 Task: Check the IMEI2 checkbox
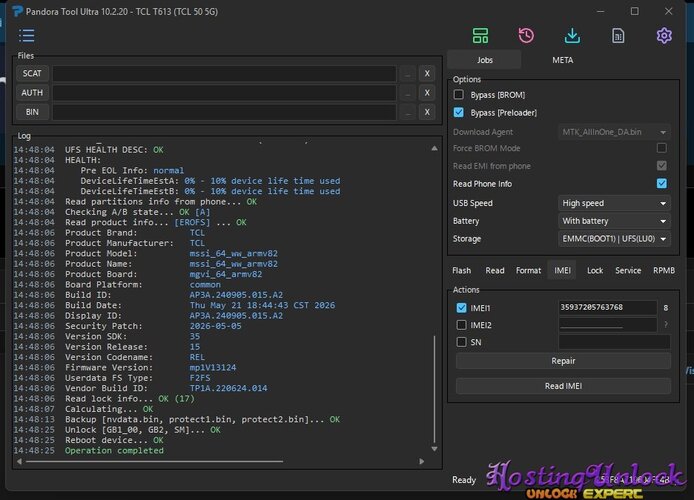click(x=461, y=325)
